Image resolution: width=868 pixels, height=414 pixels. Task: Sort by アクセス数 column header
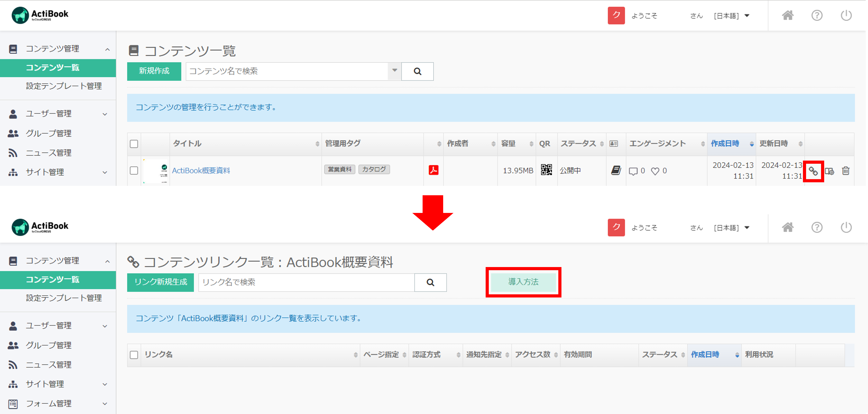[536, 355]
